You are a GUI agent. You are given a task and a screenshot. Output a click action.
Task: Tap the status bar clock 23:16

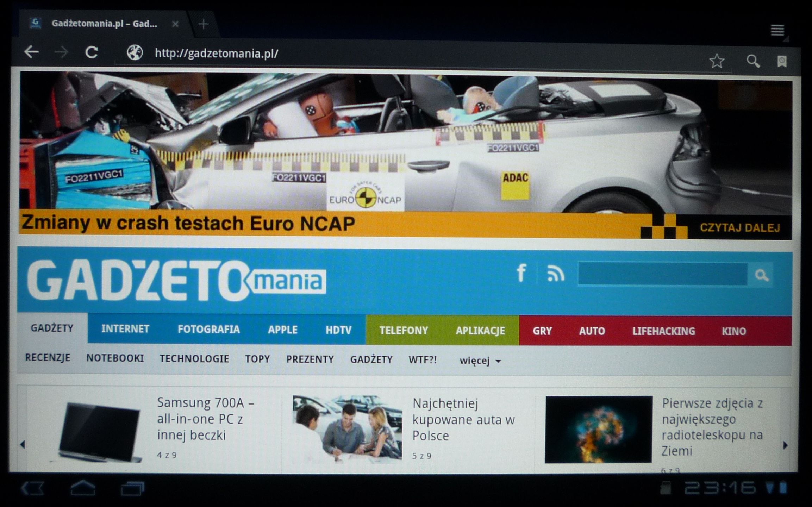[x=720, y=488]
